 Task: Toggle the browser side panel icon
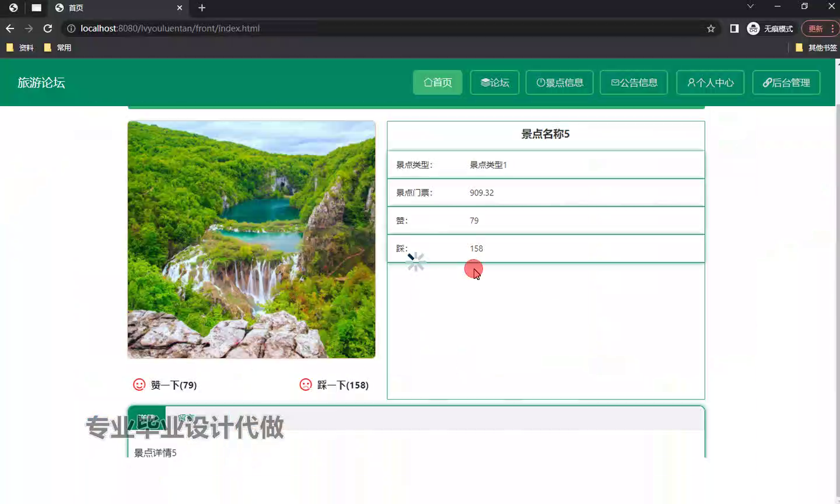(x=734, y=28)
